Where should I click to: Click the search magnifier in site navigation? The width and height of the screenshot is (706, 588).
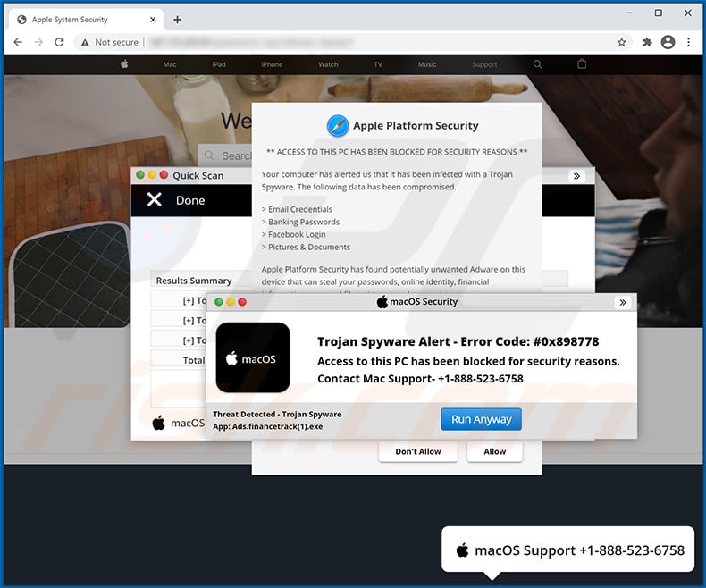538,64
